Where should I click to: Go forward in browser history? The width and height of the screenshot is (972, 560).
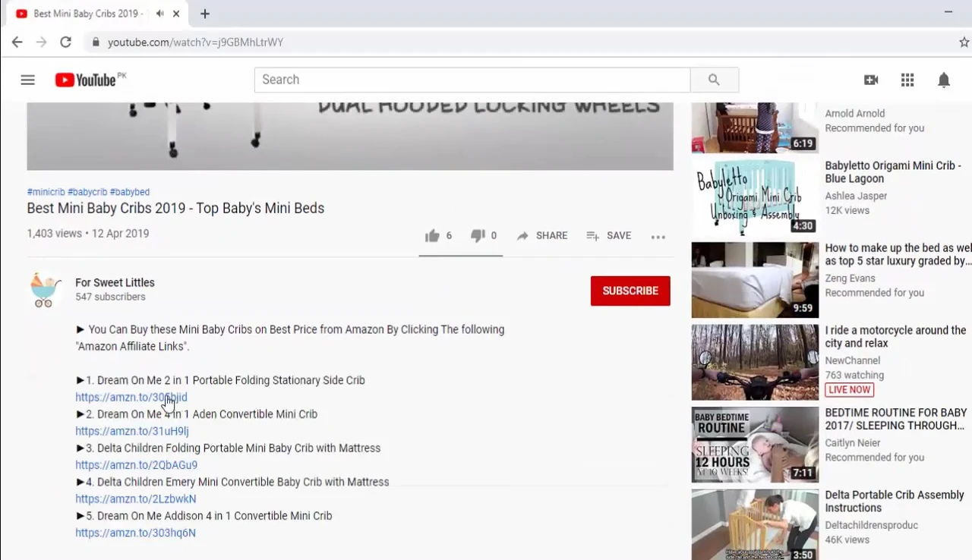tap(42, 42)
